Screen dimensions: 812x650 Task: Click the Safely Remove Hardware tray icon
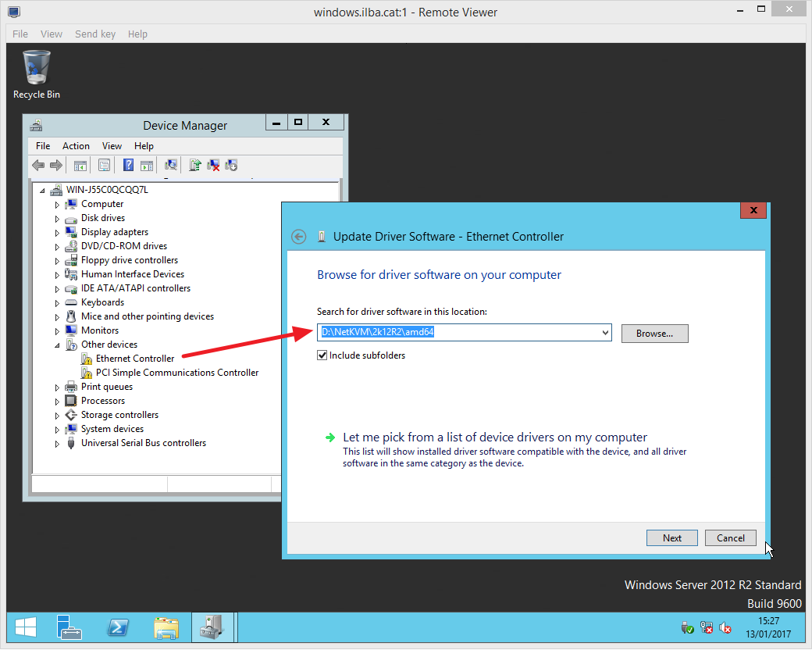coord(687,627)
